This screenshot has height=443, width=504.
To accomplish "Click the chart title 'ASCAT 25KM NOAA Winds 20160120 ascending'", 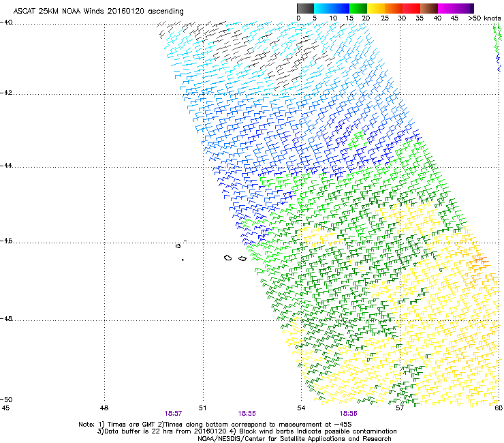I will [x=98, y=12].
